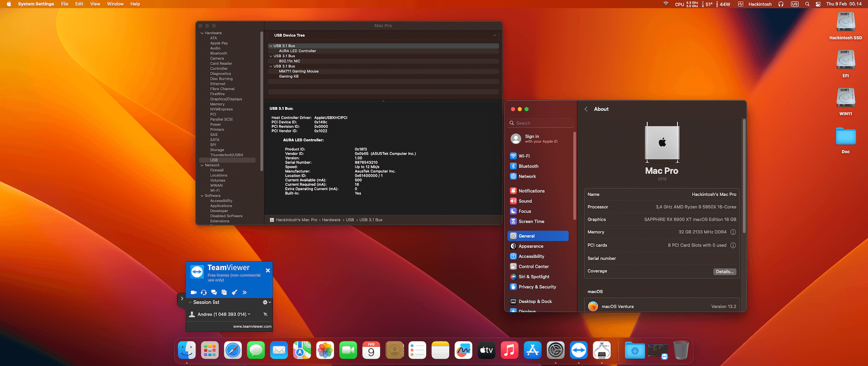The image size is (868, 366).
Task: Open the TeamViewer file transfer icon
Action: [224, 292]
